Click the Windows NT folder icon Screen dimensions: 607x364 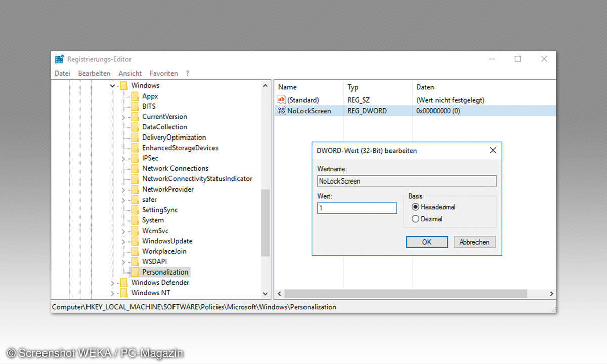tap(124, 293)
